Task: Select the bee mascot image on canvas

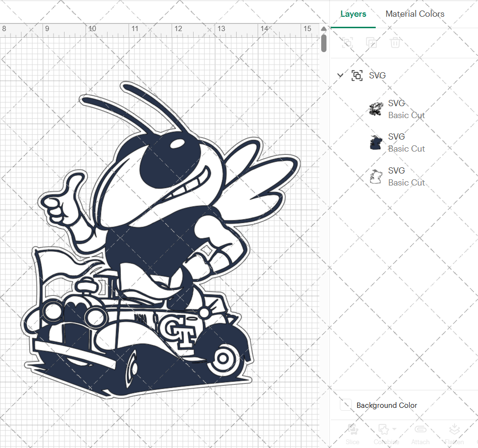Action: point(161,240)
